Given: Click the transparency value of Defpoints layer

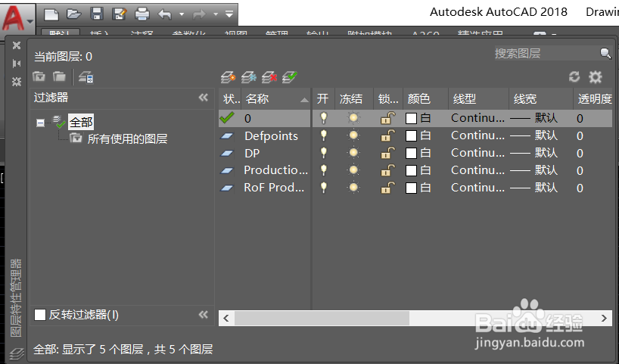Looking at the screenshot, I should tap(580, 136).
